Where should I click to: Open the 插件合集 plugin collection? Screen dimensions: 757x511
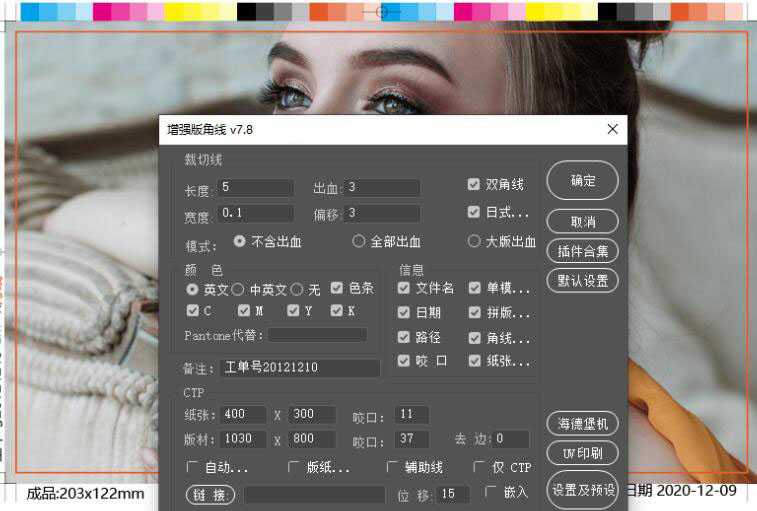(582, 250)
